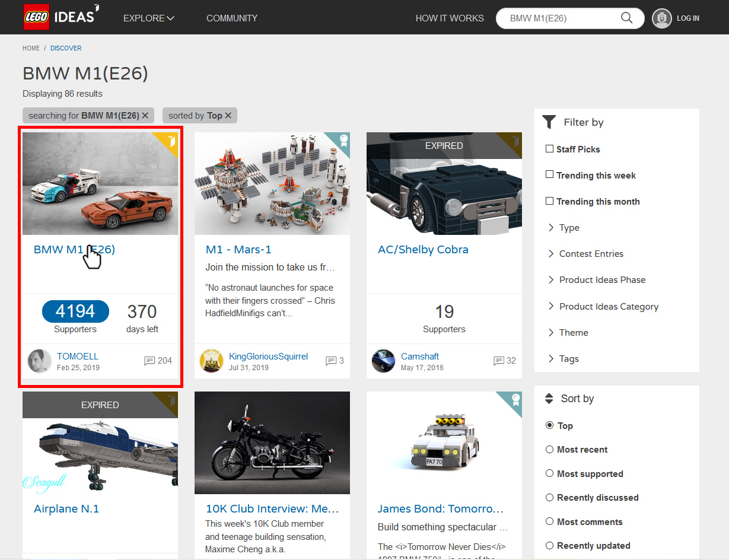729x560 pixels.
Task: Expand the Tags filter
Action: (x=563, y=359)
